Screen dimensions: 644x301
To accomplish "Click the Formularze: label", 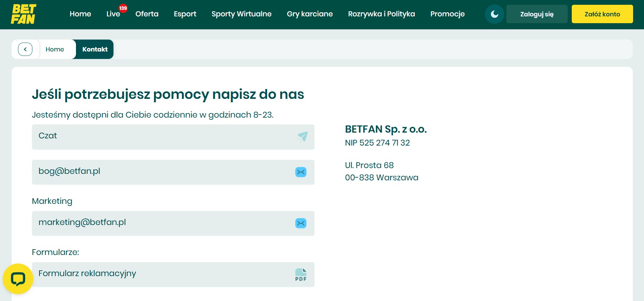I will [56, 252].
